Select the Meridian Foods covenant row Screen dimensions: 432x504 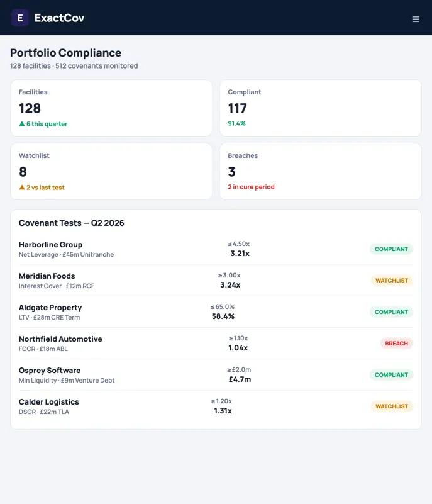click(216, 281)
